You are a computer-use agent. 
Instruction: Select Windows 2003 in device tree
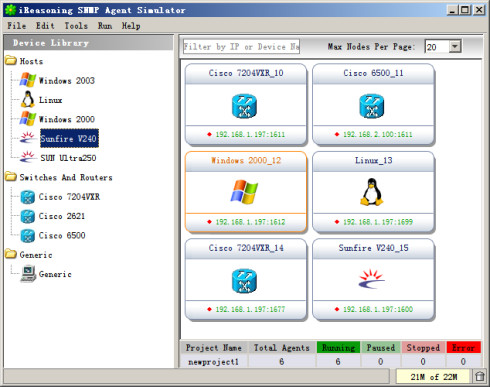tap(67, 80)
